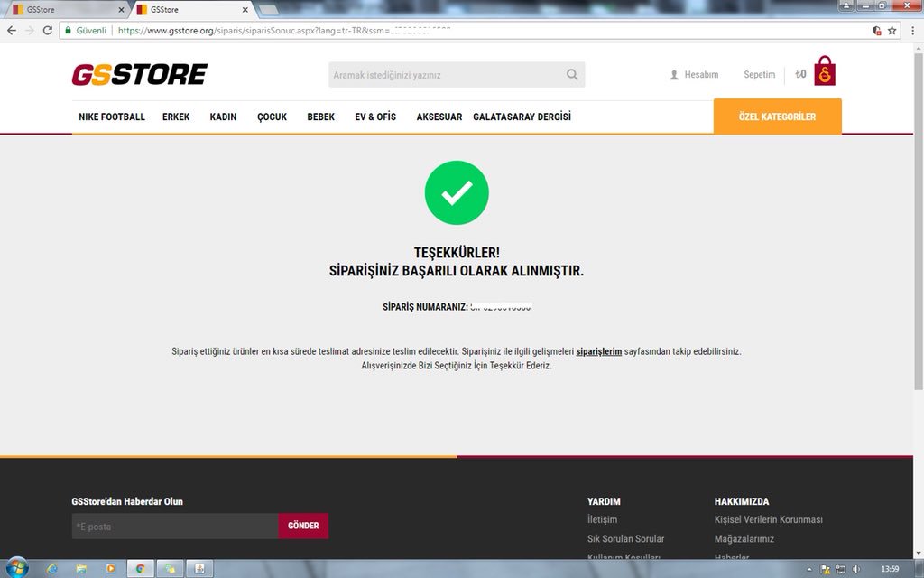Open the İletişim footer link
The height and width of the screenshot is (578, 924).
pos(602,519)
